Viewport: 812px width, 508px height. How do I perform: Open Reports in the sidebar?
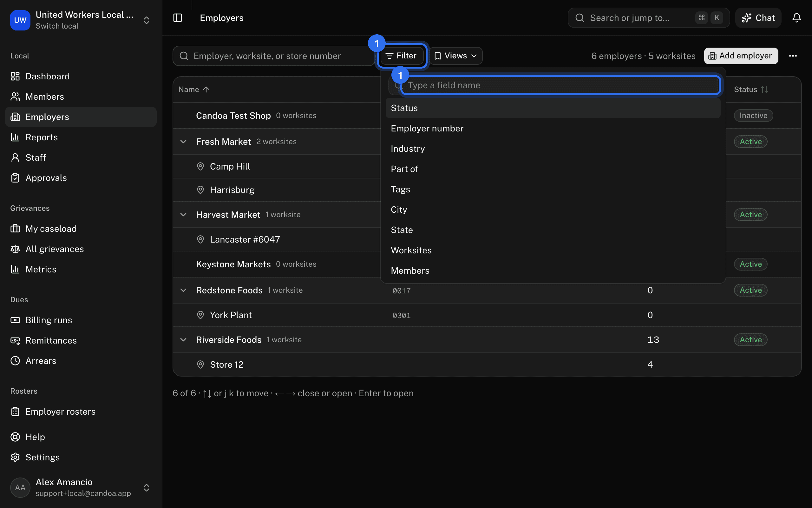point(81,137)
